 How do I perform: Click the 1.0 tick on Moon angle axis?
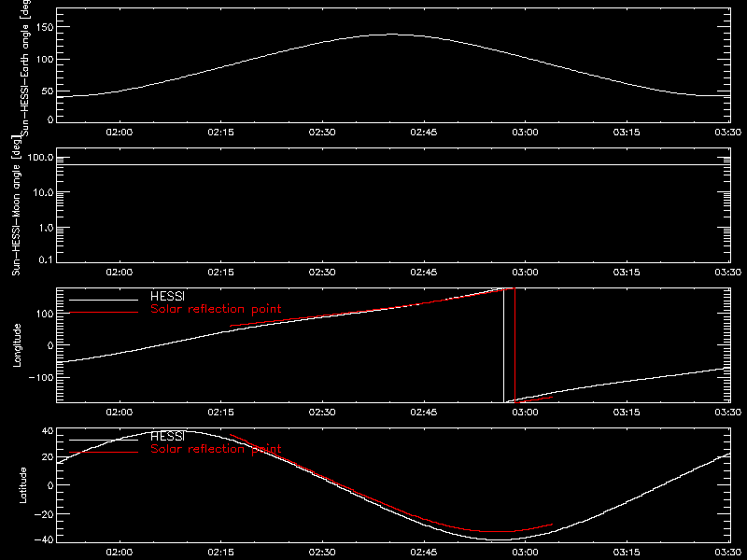46,228
